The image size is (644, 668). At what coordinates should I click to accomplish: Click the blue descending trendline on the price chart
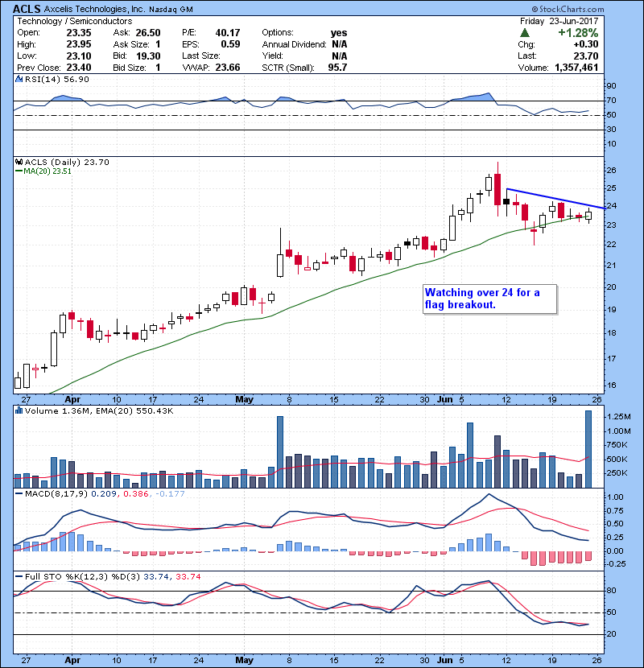pos(555,199)
